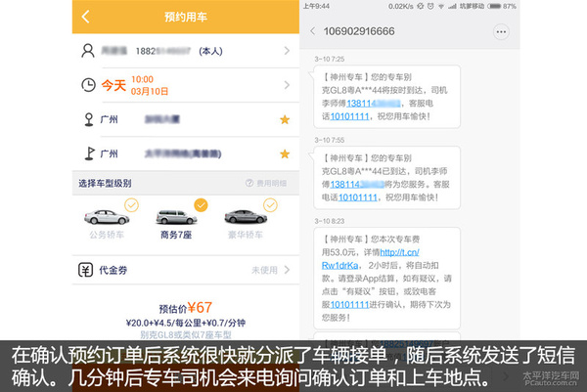This screenshot has width=587, height=392.
Task: Tap the alarm icon in status bar
Action: click(430, 7)
